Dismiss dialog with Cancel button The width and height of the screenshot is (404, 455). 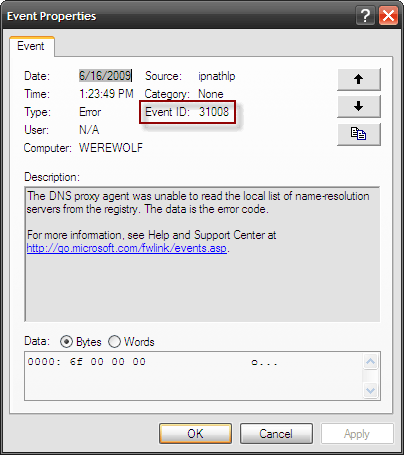(276, 434)
